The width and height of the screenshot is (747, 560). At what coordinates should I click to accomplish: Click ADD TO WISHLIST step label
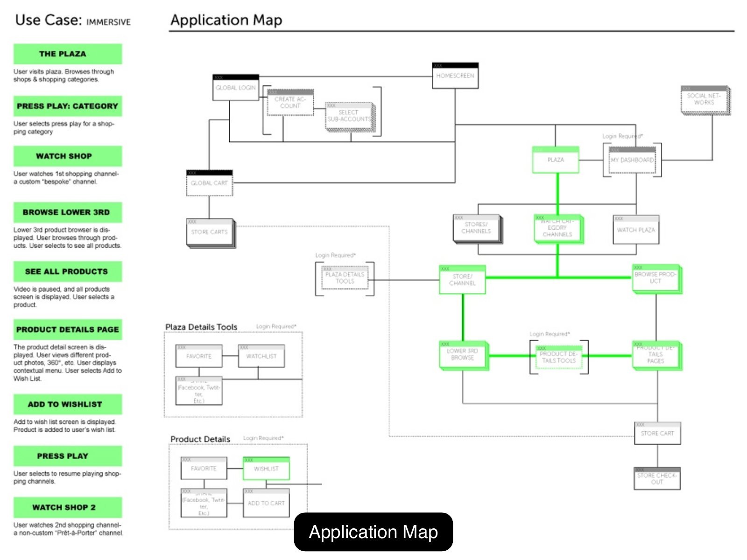(68, 404)
